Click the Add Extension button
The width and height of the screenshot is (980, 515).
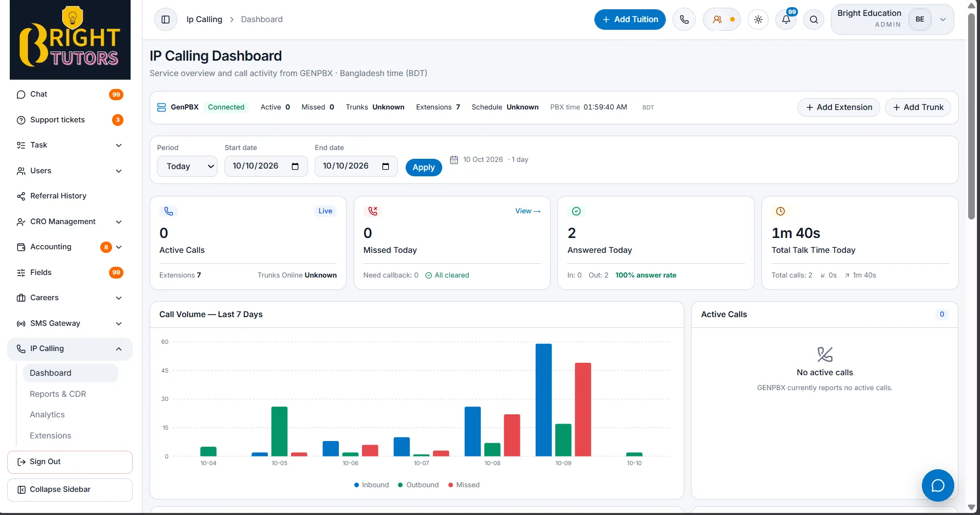pyautogui.click(x=839, y=107)
